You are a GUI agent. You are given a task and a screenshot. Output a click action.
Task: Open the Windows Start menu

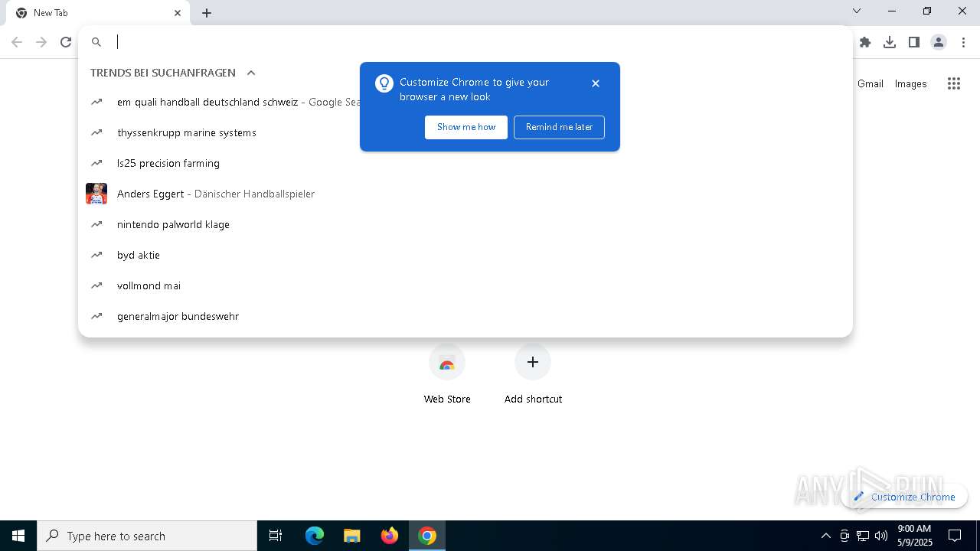coord(18,536)
